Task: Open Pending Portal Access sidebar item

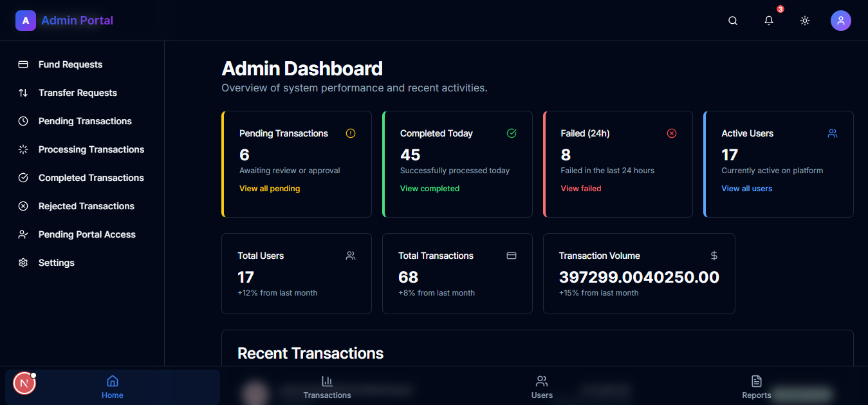Action: tap(82, 234)
